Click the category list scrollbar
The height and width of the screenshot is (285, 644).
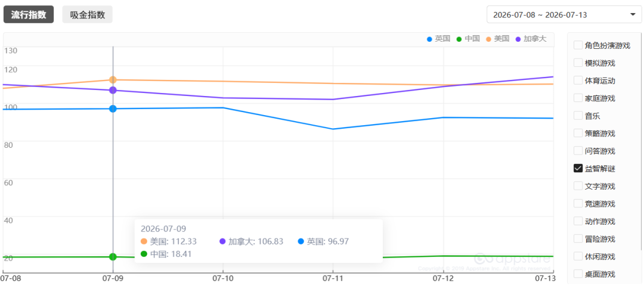click(x=642, y=142)
